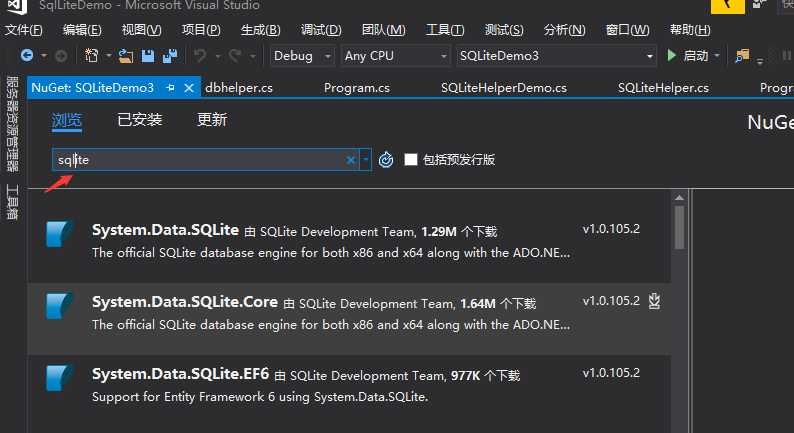Click the New Project toolbar icon
This screenshot has width=794, height=433.
(x=92, y=55)
